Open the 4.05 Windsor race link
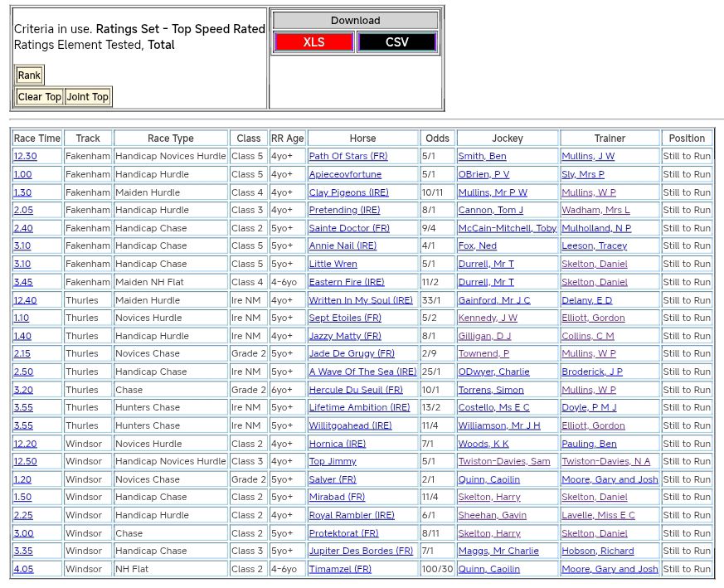This screenshot has width=724, height=588. pos(22,569)
